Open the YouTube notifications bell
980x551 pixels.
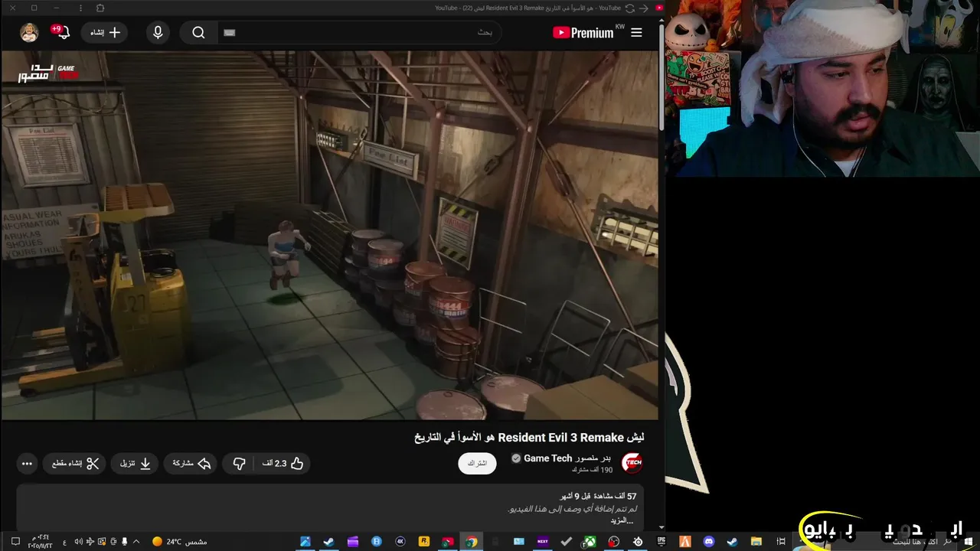(x=62, y=32)
